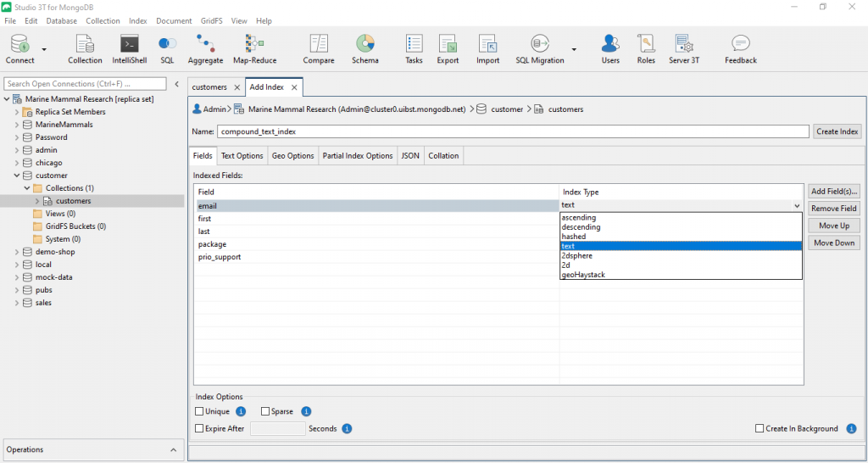The height and width of the screenshot is (463, 868).
Task: Click the Remove Field button
Action: click(834, 209)
